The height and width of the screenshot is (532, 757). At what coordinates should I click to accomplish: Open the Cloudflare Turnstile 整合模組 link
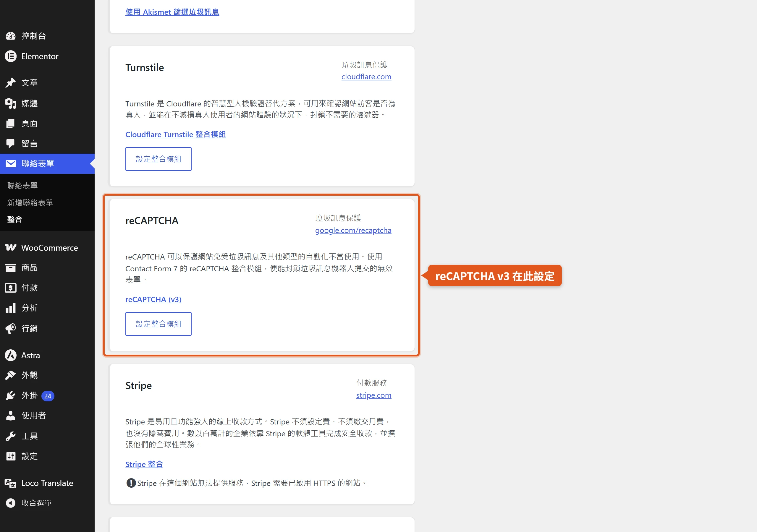[x=175, y=134]
